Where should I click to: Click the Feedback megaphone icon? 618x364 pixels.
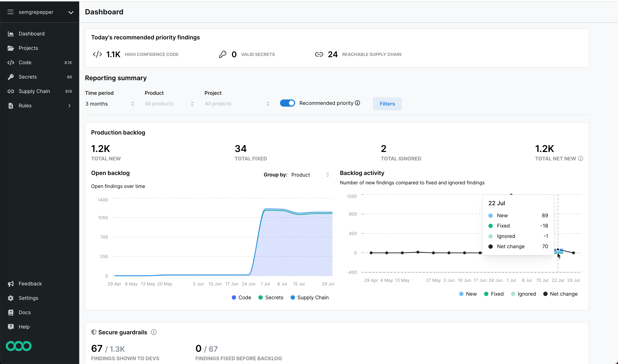coord(11,284)
